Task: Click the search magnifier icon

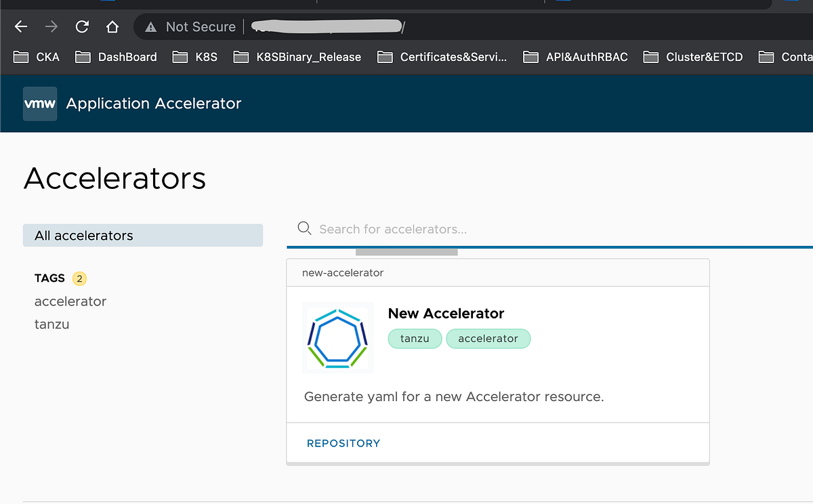Action: click(304, 228)
